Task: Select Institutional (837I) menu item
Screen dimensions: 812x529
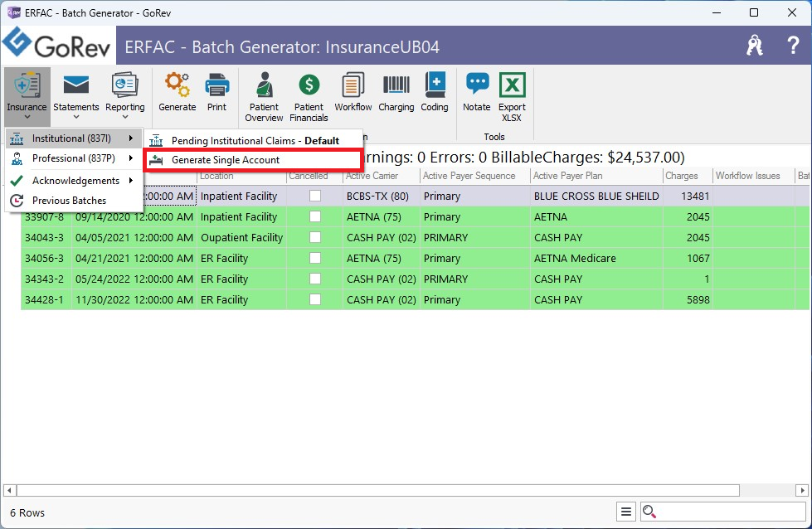Action: (74, 138)
